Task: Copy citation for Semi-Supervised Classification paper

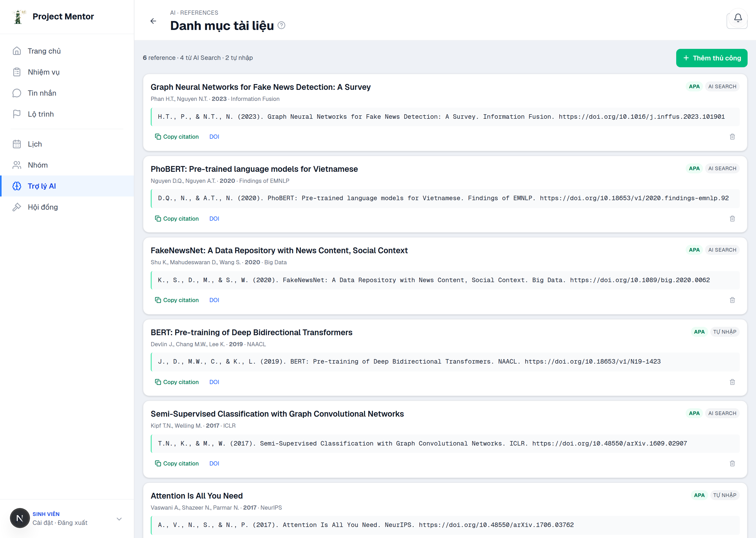Action: point(177,463)
